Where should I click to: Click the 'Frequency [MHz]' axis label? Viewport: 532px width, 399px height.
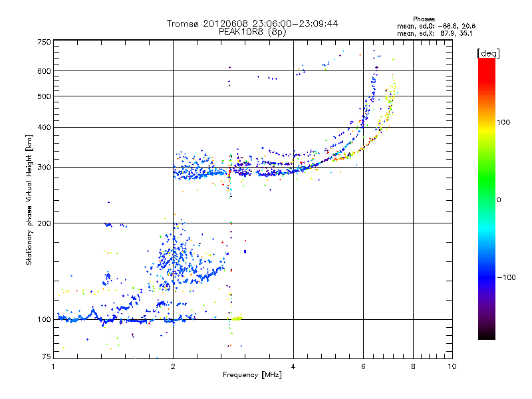point(252,375)
